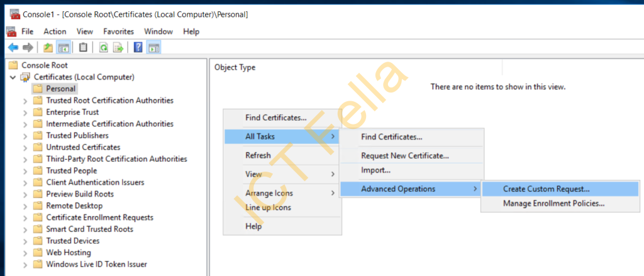The height and width of the screenshot is (276, 644).
Task: Choose Refresh from the context menu
Action: click(282, 155)
